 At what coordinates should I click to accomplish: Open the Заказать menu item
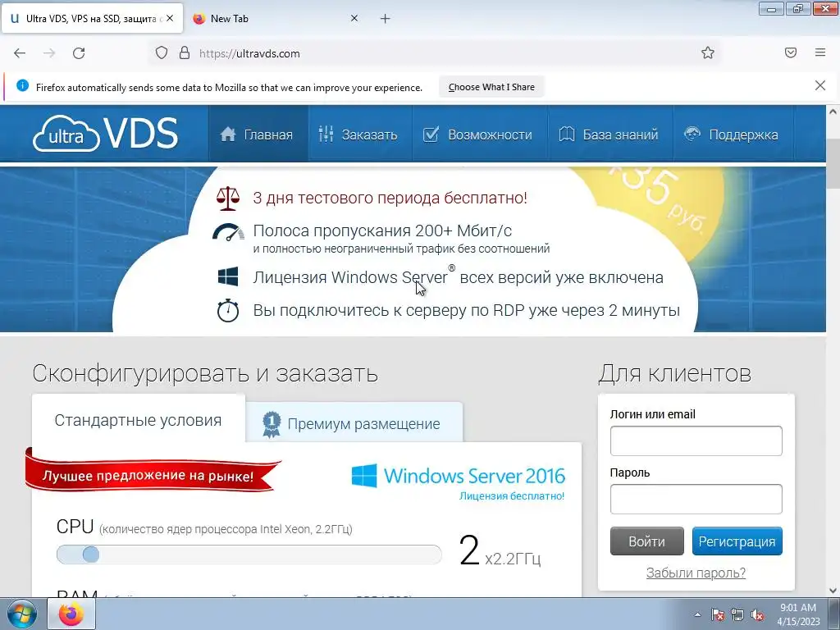click(360, 134)
